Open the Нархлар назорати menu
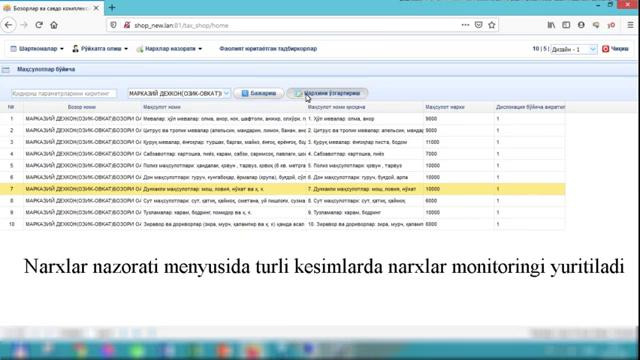Viewport: 640px width, 360px height. pos(169,49)
